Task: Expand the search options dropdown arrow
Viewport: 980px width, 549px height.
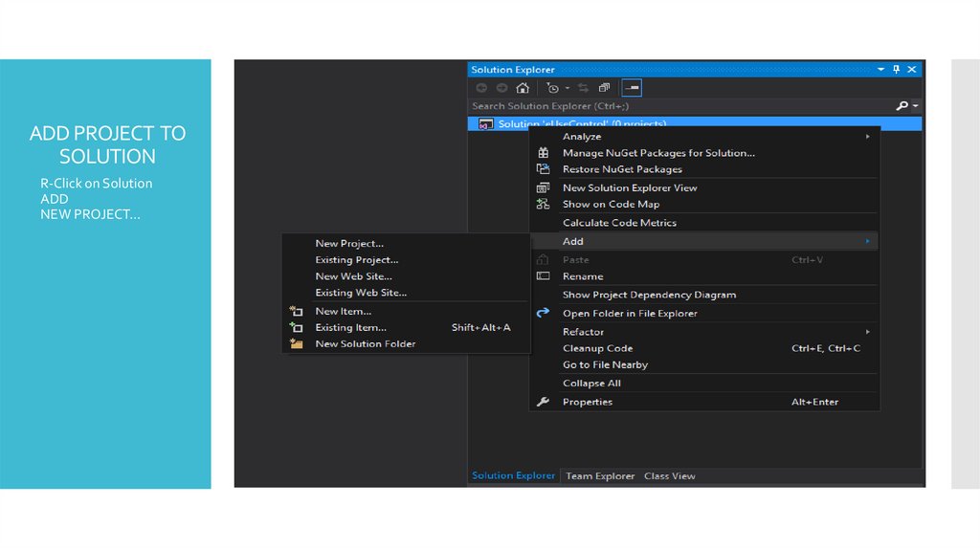Action: tap(916, 106)
